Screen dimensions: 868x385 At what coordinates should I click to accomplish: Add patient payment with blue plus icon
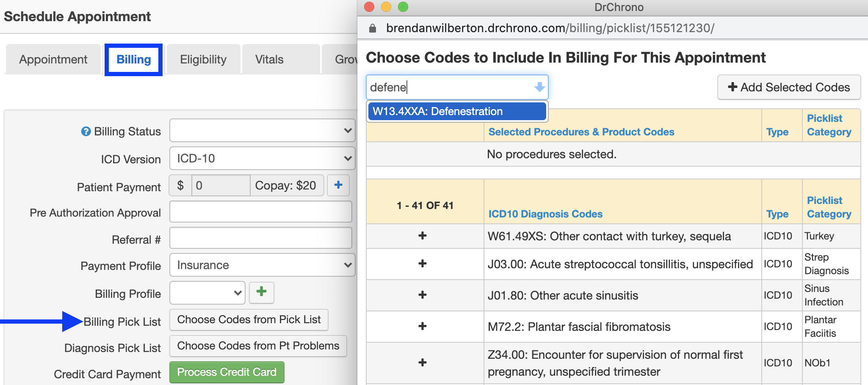pos(338,185)
